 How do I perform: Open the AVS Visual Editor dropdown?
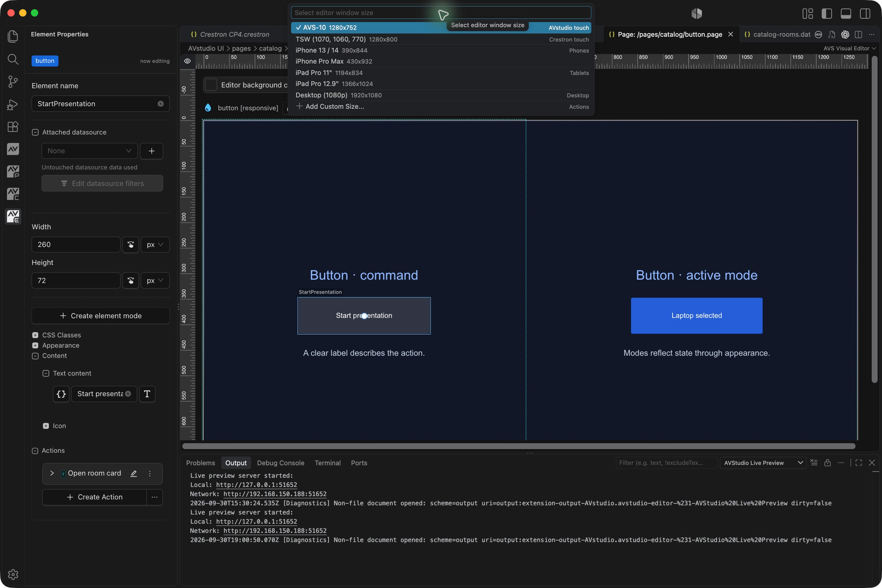tap(849, 48)
